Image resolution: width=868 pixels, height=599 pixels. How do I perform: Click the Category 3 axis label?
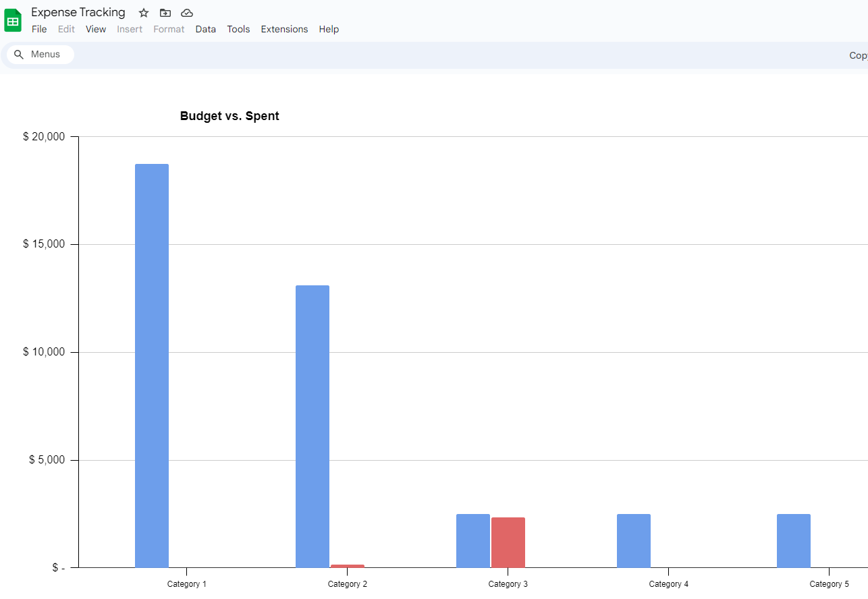click(x=508, y=584)
